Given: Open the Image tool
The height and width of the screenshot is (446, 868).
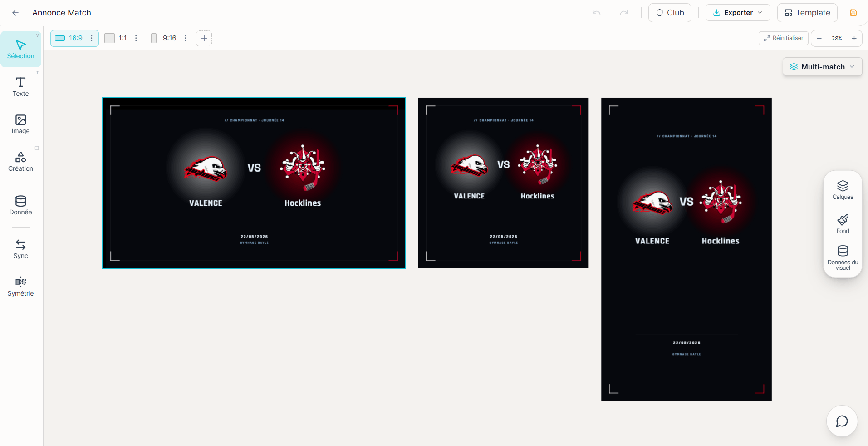Looking at the screenshot, I should pyautogui.click(x=21, y=124).
